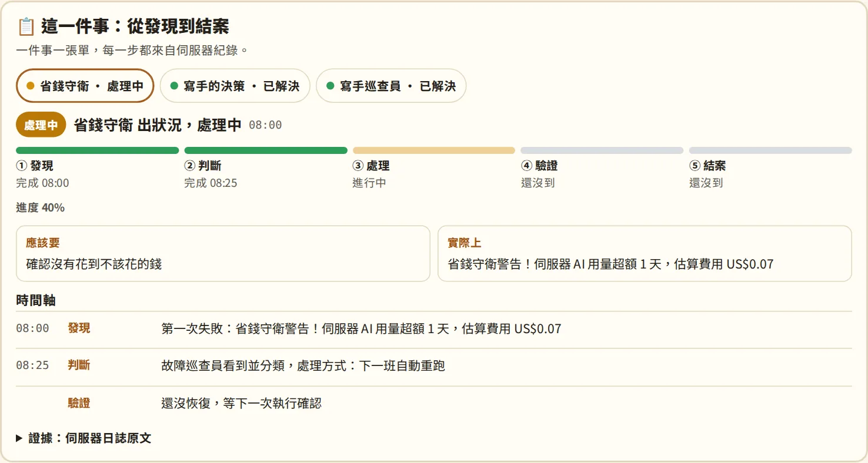This screenshot has width=868, height=463.
Task: Click the ⑤ 結案 step label
Action: [707, 166]
